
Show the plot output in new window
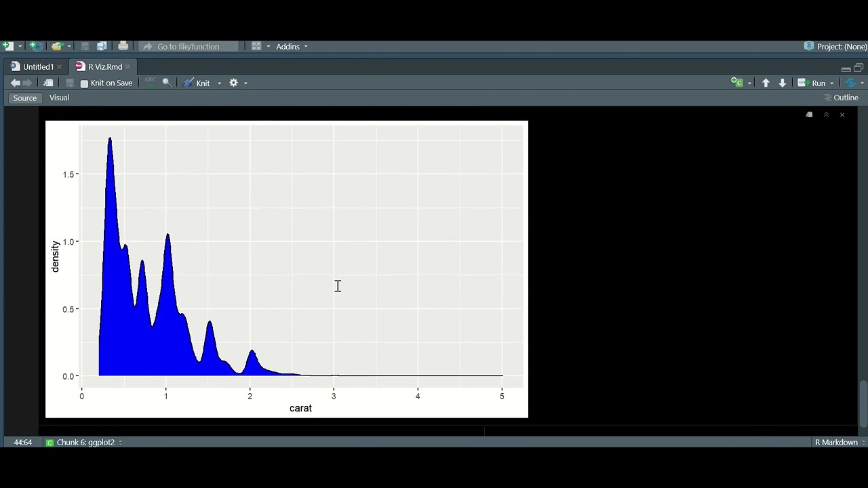tap(809, 115)
